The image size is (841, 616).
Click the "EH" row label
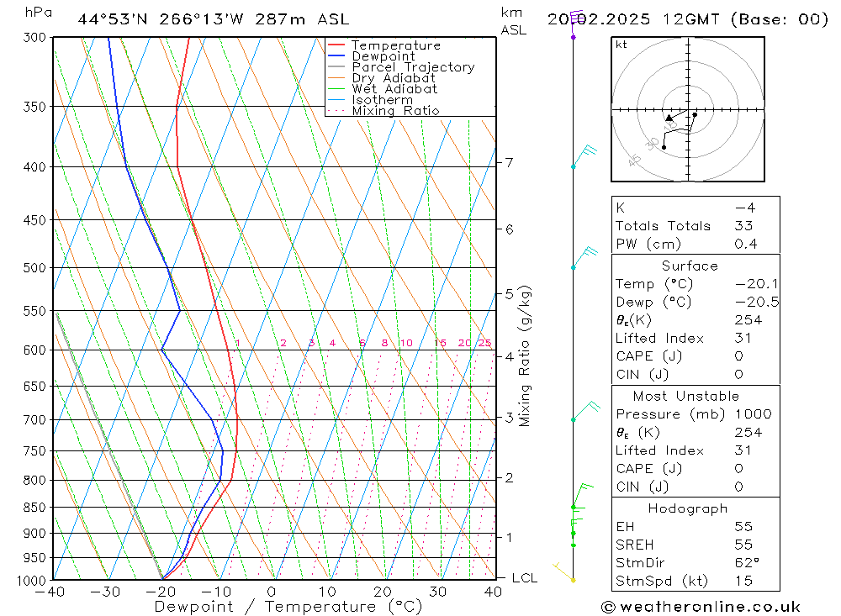(x=625, y=526)
